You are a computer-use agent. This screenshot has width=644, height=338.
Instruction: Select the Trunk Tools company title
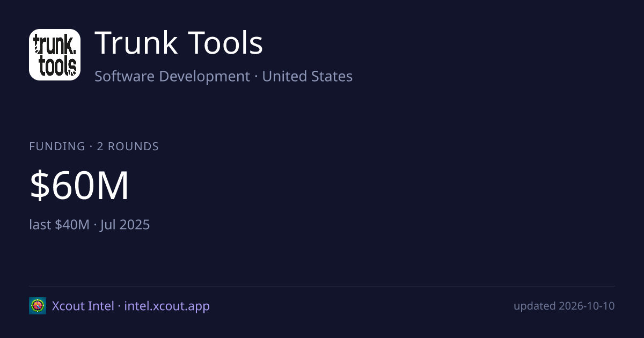pyautogui.click(x=179, y=43)
